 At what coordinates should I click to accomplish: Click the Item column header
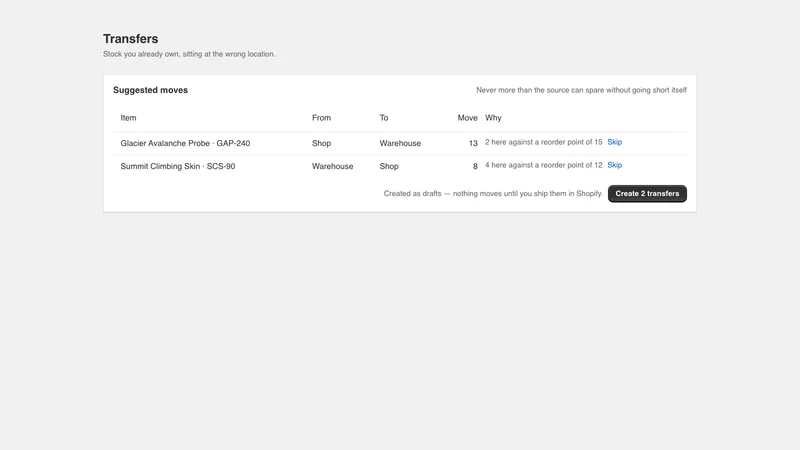click(x=128, y=118)
